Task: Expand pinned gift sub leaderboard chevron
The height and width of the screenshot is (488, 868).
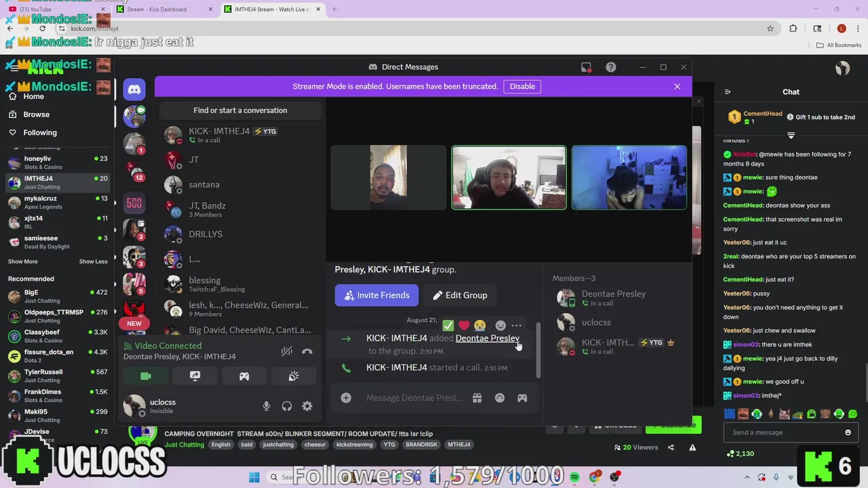Action: pos(791,135)
